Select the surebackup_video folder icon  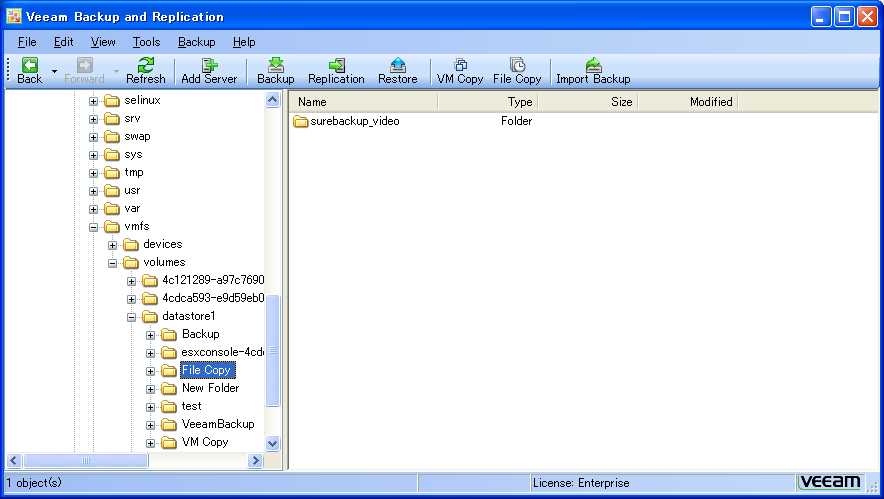point(300,122)
